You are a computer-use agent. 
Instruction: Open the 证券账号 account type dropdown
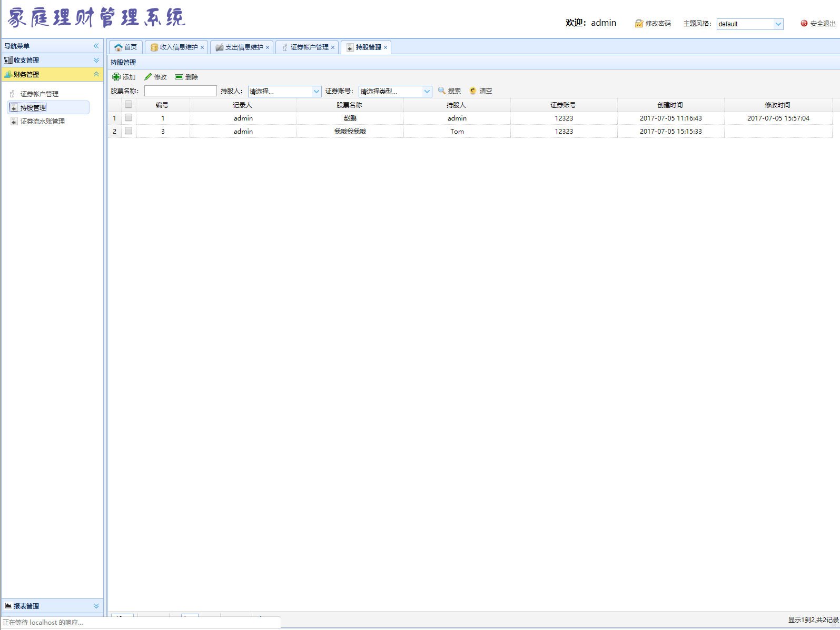click(427, 92)
